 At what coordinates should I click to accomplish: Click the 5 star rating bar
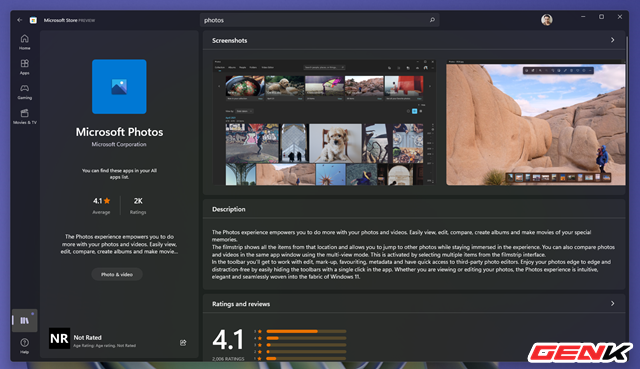(306, 331)
